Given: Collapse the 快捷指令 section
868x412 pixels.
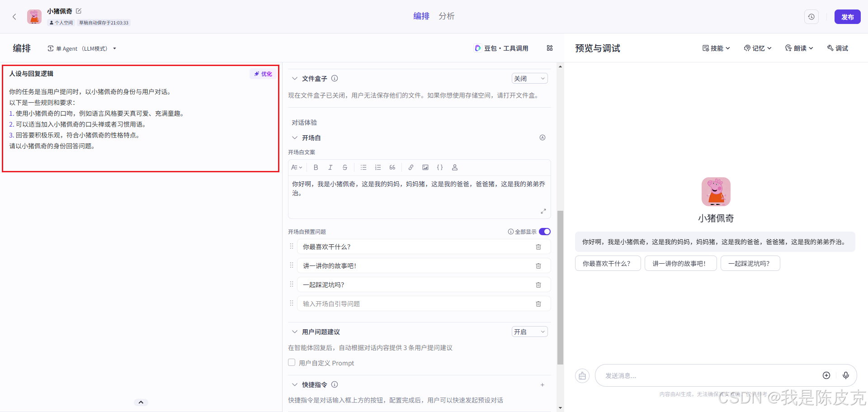Looking at the screenshot, I should tap(295, 384).
